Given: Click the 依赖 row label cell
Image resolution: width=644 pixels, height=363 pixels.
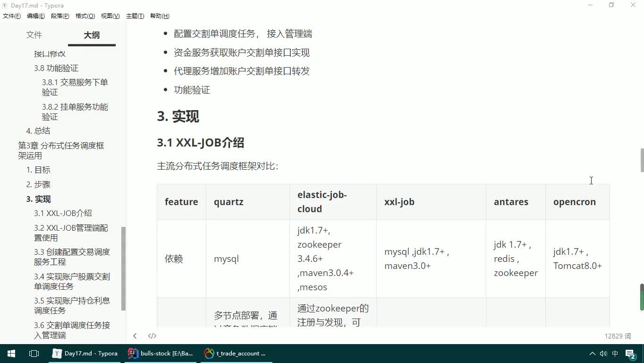Looking at the screenshot, I should pos(181,259).
